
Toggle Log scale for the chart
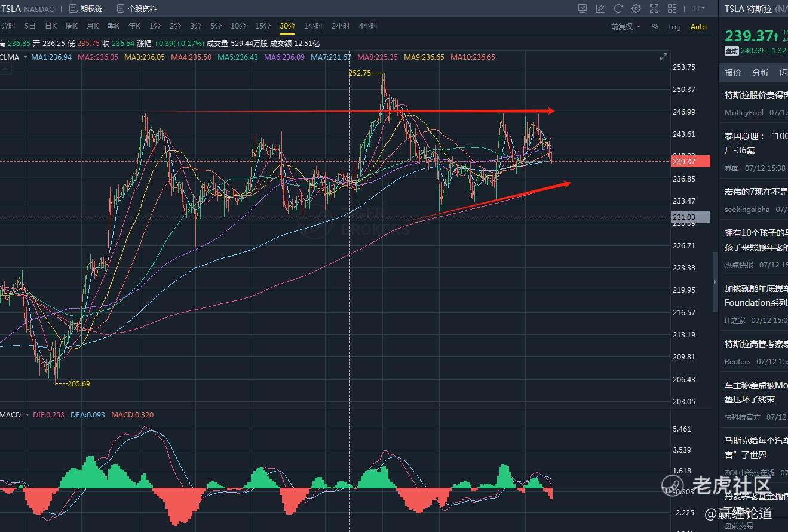coord(674,27)
